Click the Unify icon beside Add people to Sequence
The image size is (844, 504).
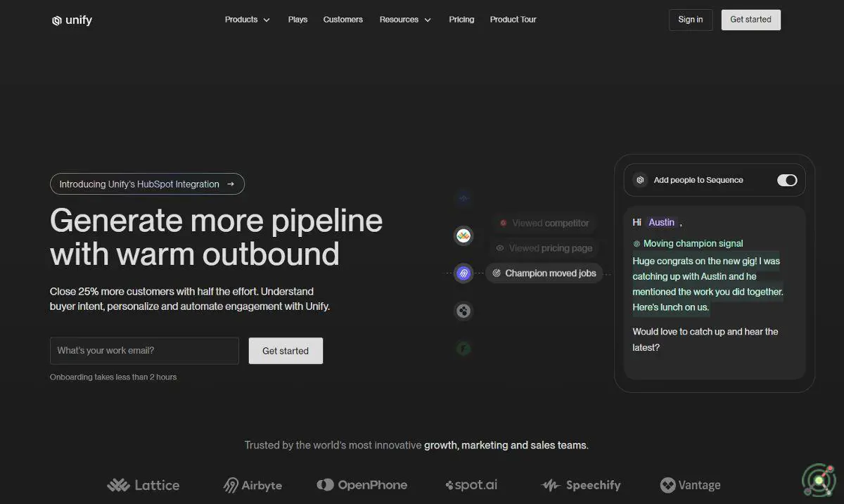click(640, 181)
